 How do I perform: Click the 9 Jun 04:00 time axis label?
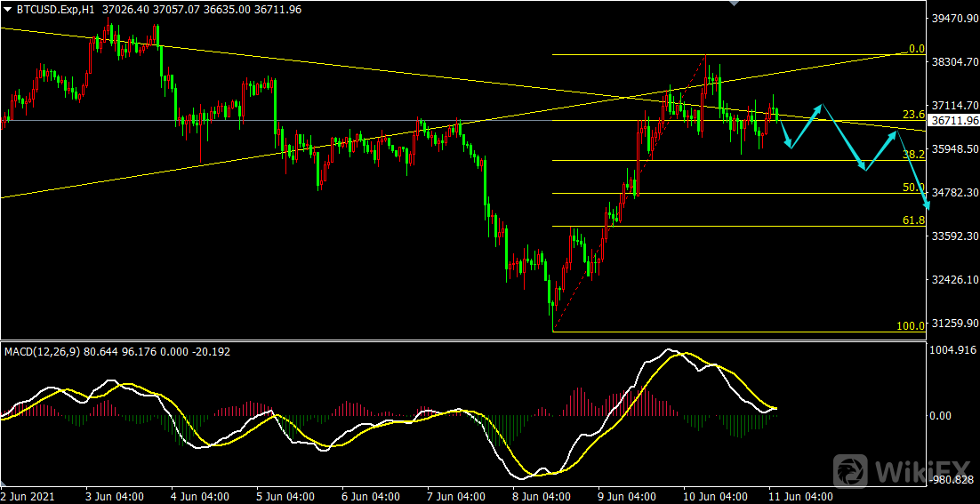click(627, 496)
